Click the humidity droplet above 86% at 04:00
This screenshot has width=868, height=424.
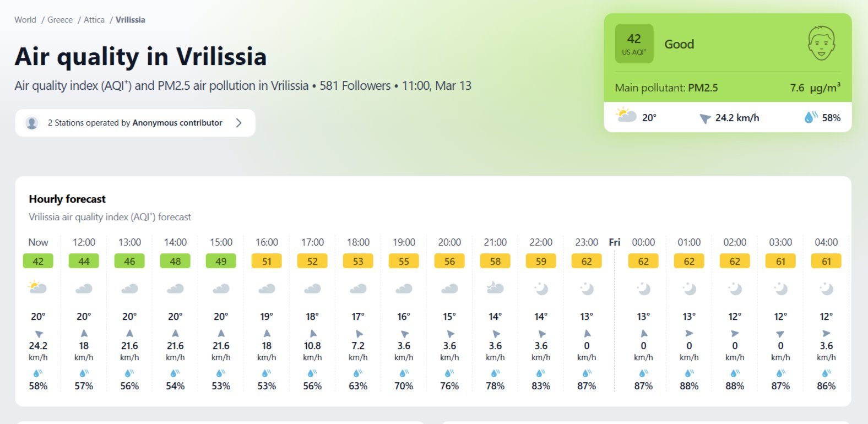(826, 373)
